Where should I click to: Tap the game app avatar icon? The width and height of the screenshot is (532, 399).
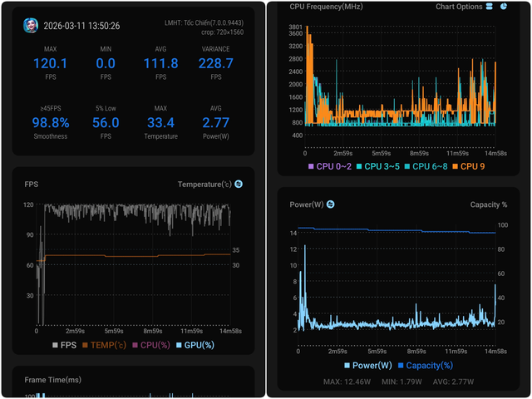[x=31, y=25]
